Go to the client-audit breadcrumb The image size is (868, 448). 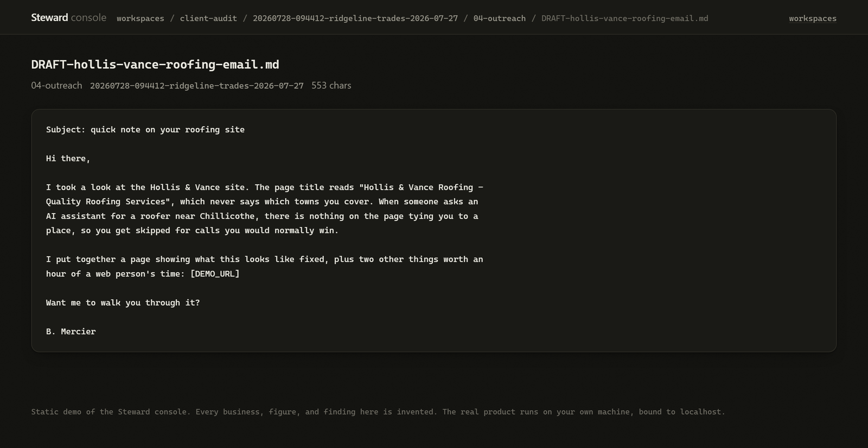pyautogui.click(x=208, y=18)
